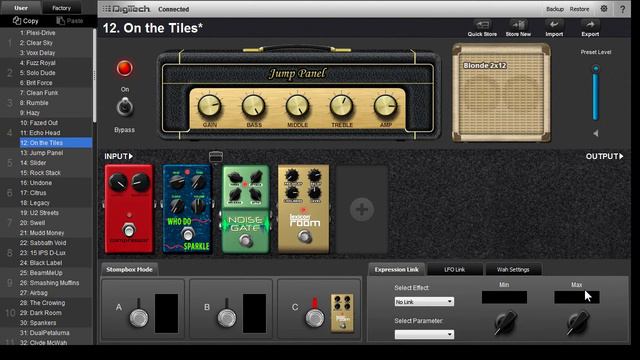Toggle the compressor pedal footswitch
Image resolution: width=640 pixels, height=360 pixels.
(129, 230)
